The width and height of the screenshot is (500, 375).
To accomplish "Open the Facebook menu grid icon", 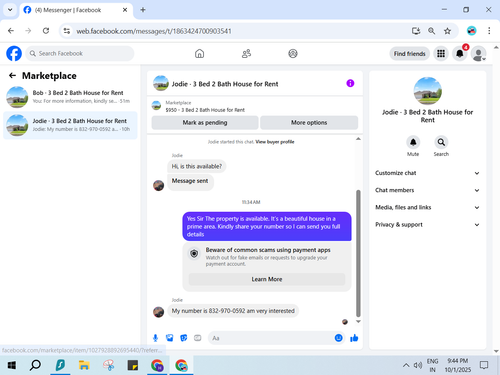I will [x=441, y=54].
